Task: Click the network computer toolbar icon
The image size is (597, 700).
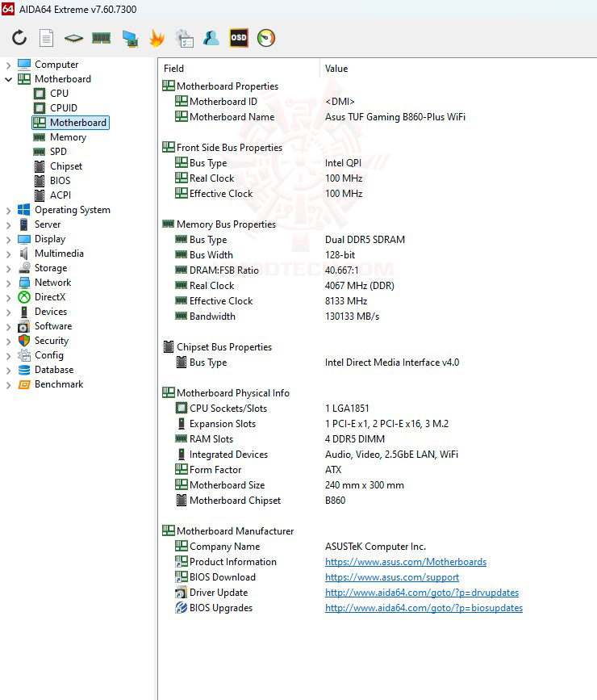Action: (x=130, y=39)
